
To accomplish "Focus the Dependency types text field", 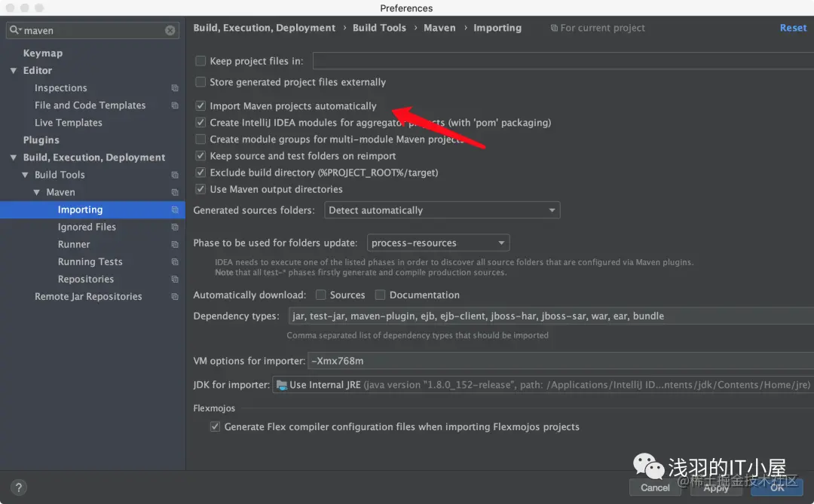I will 551,316.
